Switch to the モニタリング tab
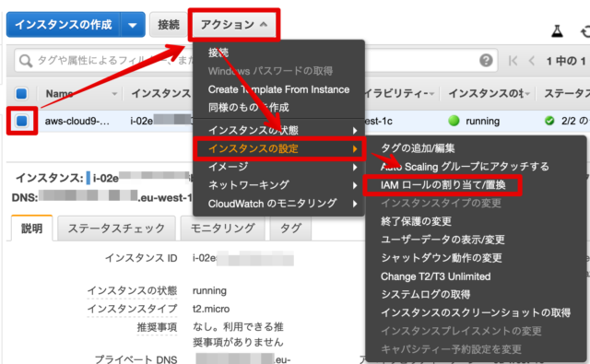This screenshot has height=364, width=590. point(223,229)
